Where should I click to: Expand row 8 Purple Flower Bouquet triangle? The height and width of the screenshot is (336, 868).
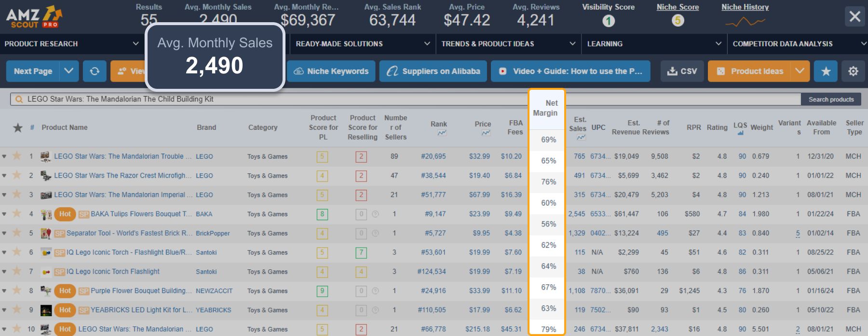(x=4, y=291)
